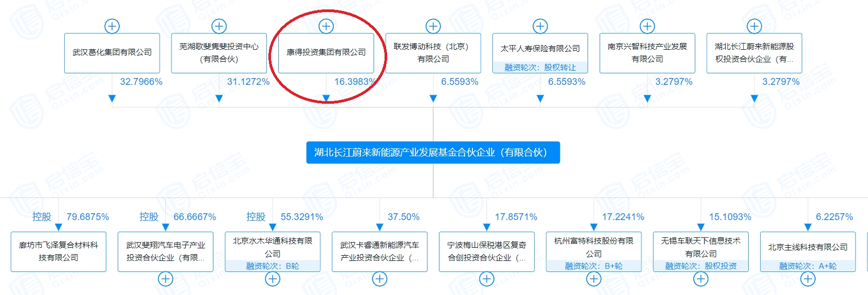Expand plus icon above 芜湖歌斐隽斐投资中心

(219, 26)
